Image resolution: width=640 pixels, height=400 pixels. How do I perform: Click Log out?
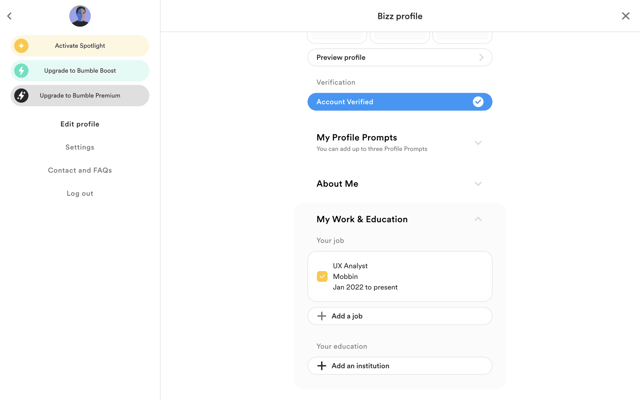tap(80, 193)
